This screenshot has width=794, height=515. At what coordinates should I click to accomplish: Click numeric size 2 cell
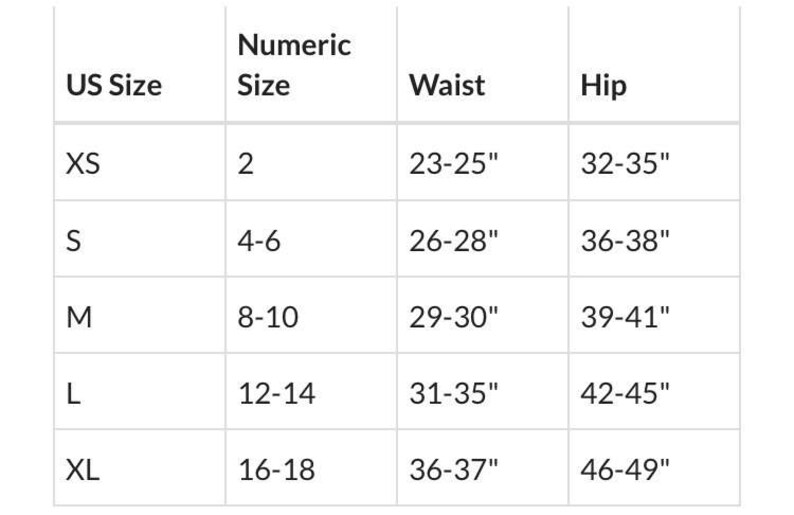pos(246,164)
